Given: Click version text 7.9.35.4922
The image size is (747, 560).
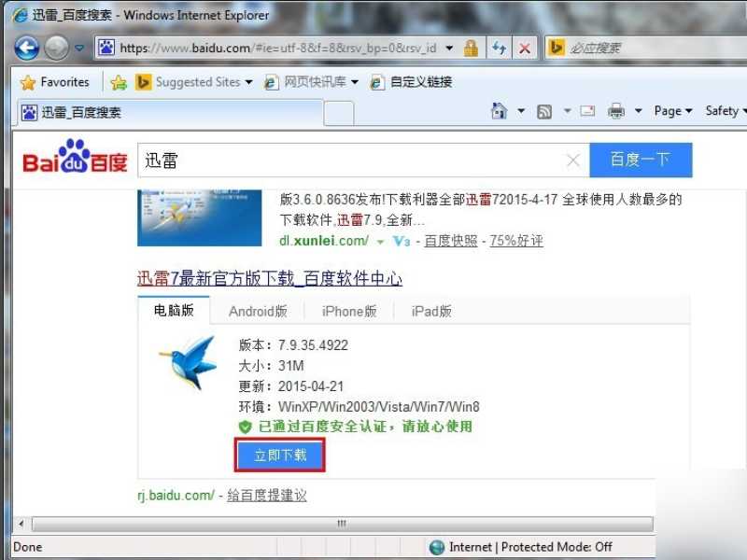Looking at the screenshot, I should tap(313, 344).
